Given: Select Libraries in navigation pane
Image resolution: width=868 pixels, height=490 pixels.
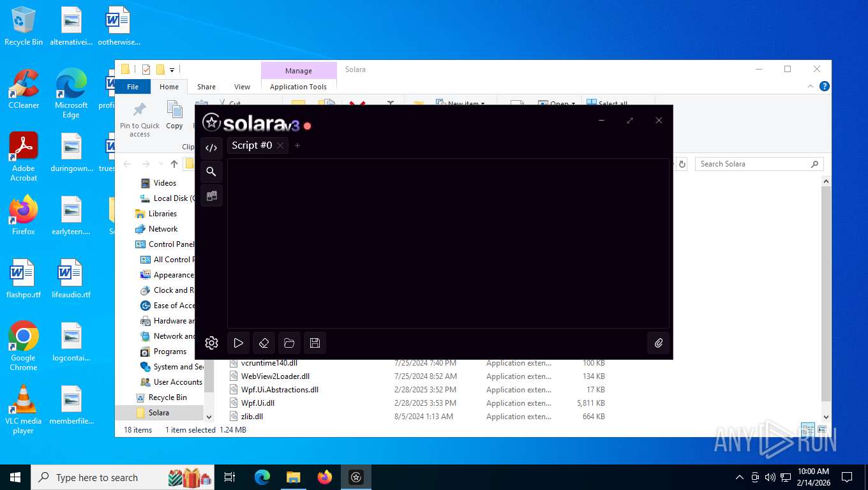Looking at the screenshot, I should [162, 214].
